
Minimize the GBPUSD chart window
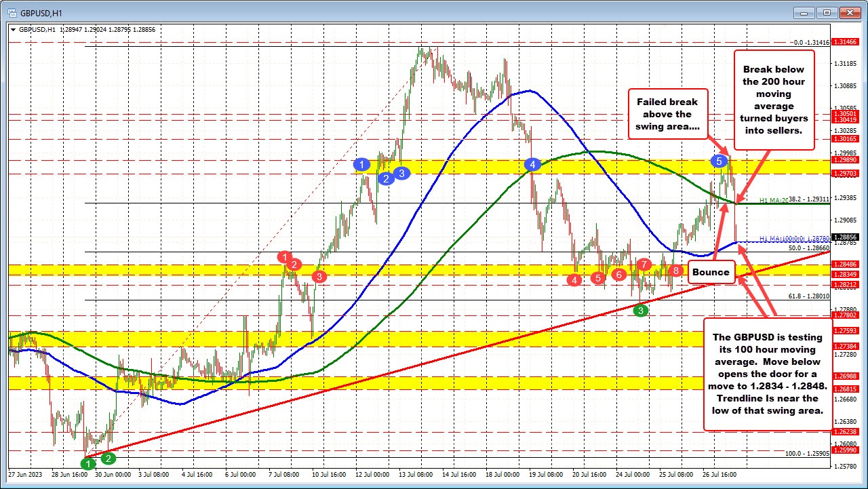click(802, 12)
